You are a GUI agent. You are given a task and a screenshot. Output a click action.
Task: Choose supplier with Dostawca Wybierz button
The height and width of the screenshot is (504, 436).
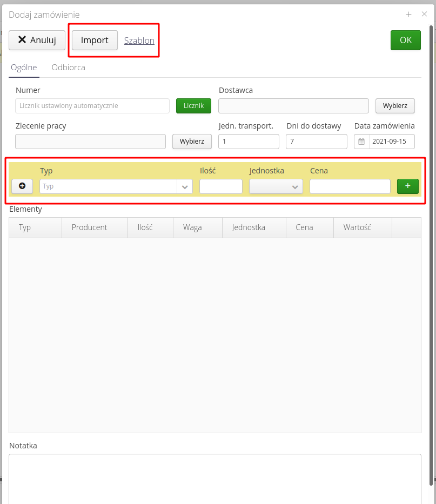tap(395, 106)
